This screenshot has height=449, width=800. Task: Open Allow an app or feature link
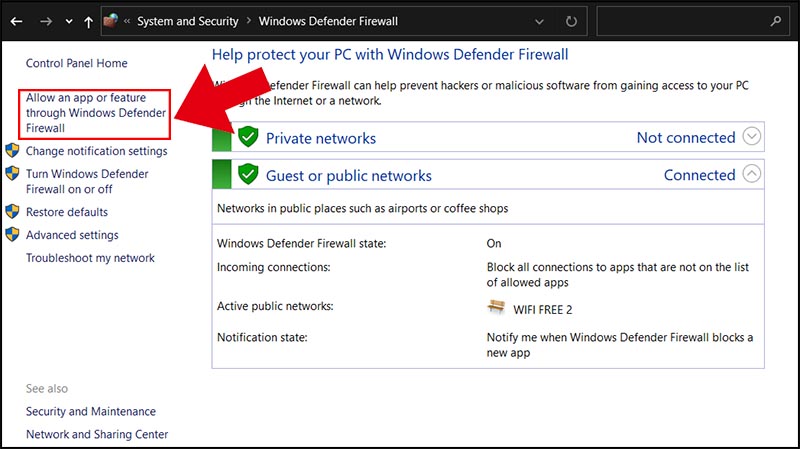click(95, 113)
